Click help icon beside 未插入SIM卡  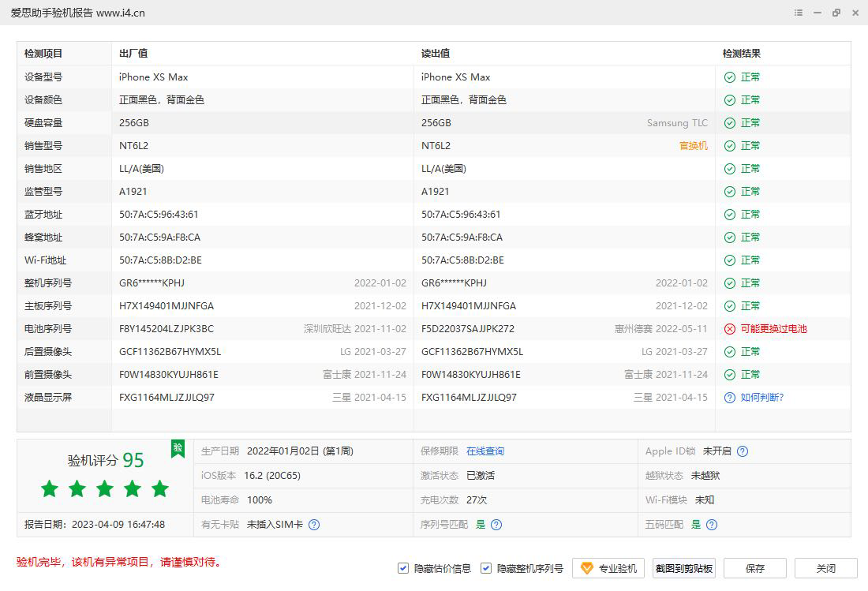(314, 525)
